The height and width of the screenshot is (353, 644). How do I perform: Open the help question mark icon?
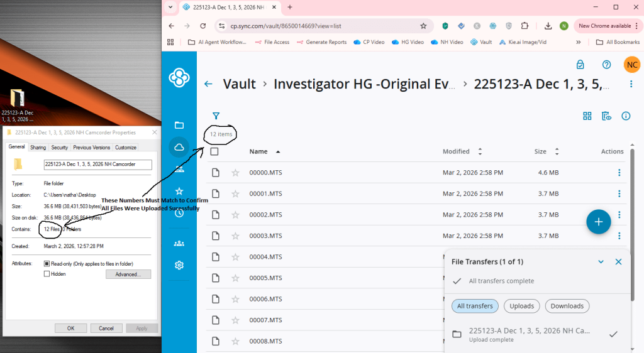[606, 64]
